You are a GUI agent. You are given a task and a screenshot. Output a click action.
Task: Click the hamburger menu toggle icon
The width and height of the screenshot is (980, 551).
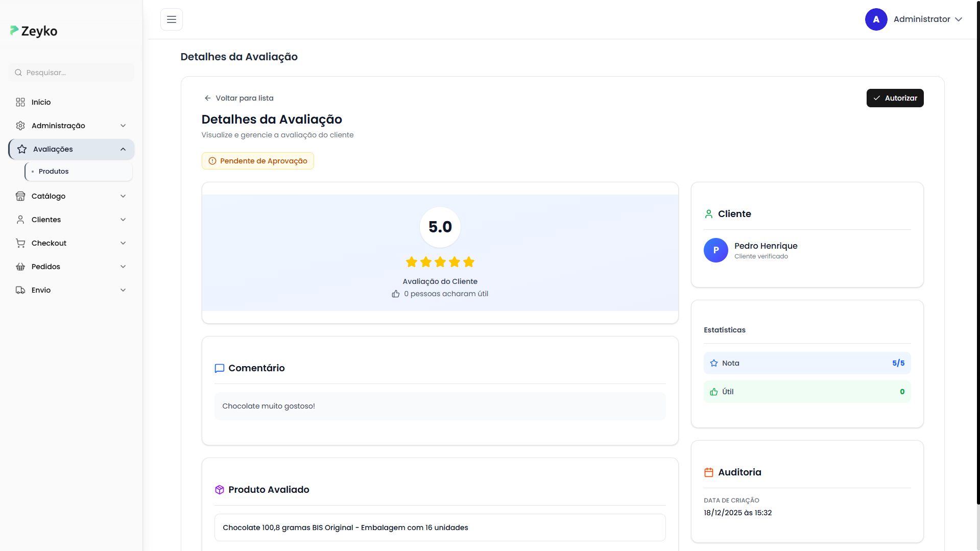(171, 19)
